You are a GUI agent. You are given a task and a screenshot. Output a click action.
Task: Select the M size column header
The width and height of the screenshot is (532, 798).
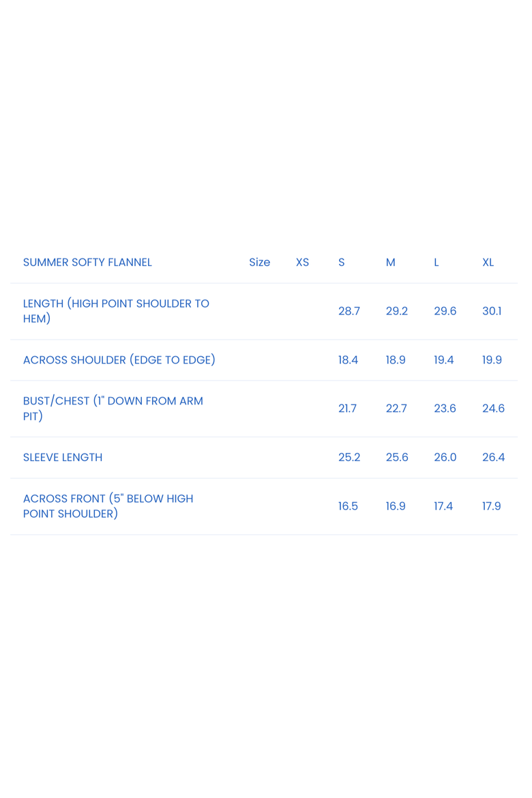[390, 262]
